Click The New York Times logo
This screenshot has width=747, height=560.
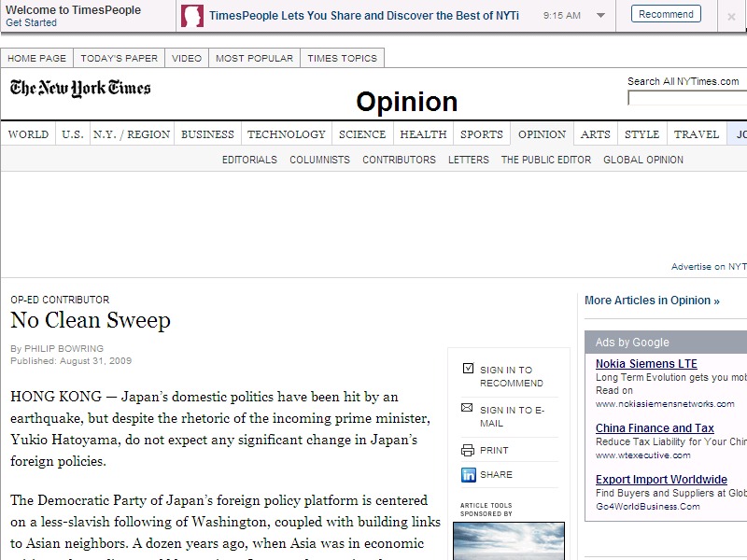pyautogui.click(x=80, y=88)
